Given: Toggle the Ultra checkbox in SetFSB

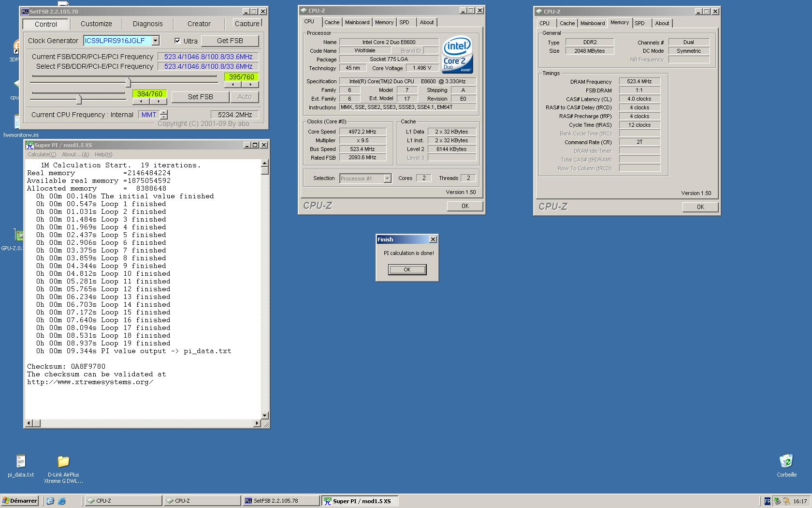Looking at the screenshot, I should pos(177,41).
